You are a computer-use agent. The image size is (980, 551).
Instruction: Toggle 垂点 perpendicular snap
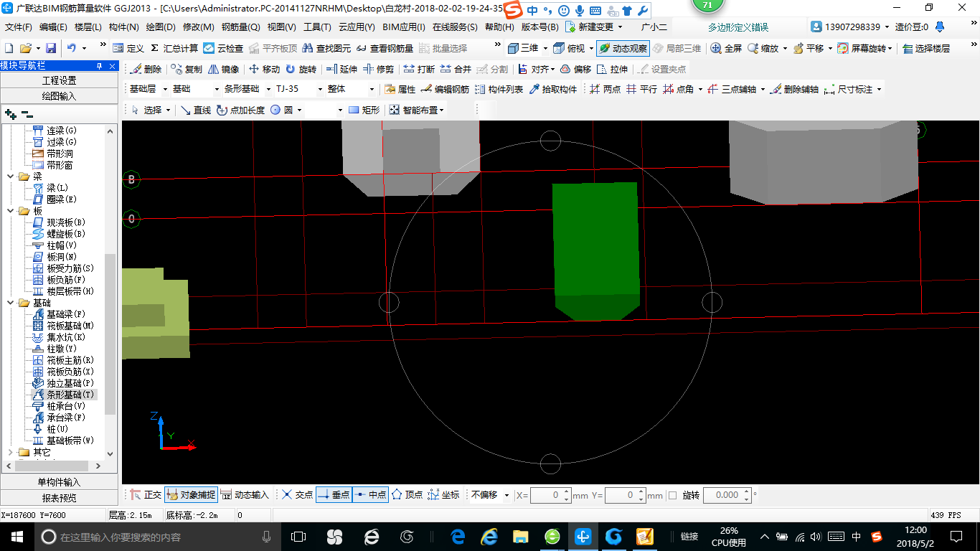[334, 495]
